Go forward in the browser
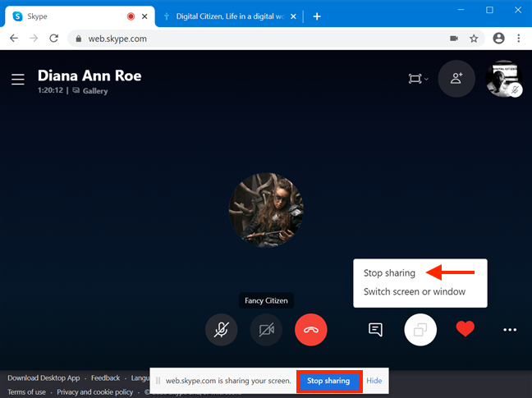 pyautogui.click(x=34, y=39)
